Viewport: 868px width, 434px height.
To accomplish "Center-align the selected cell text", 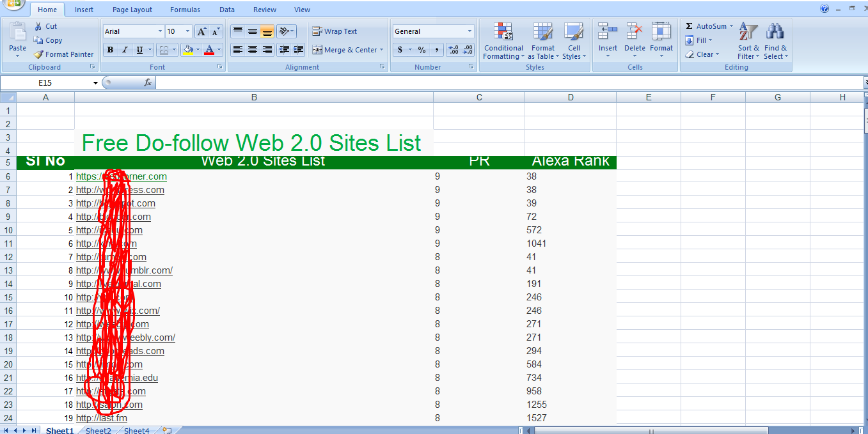I will [251, 50].
